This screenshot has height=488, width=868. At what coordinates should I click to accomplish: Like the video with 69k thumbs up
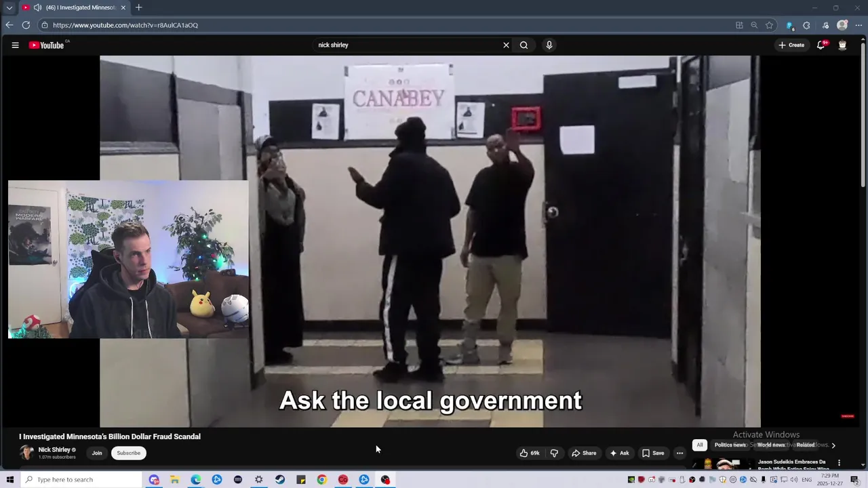530,453
